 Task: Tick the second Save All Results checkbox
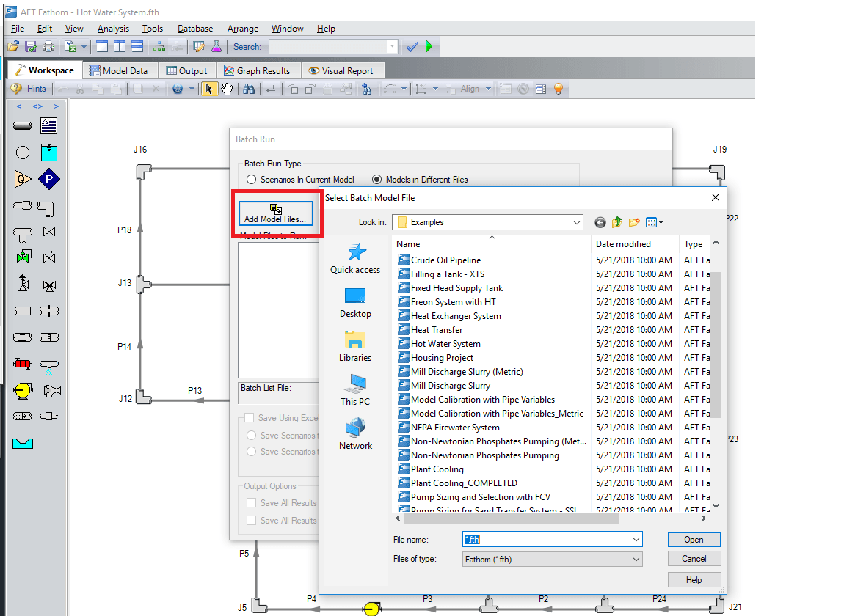pyautogui.click(x=252, y=521)
